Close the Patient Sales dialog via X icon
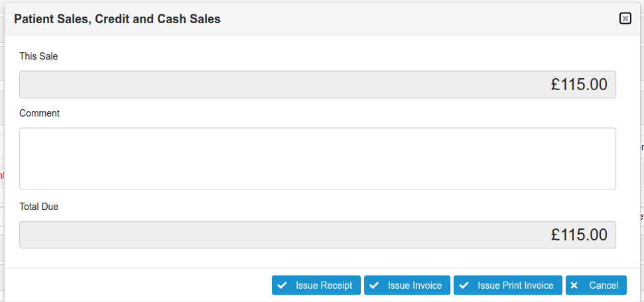 625,19
